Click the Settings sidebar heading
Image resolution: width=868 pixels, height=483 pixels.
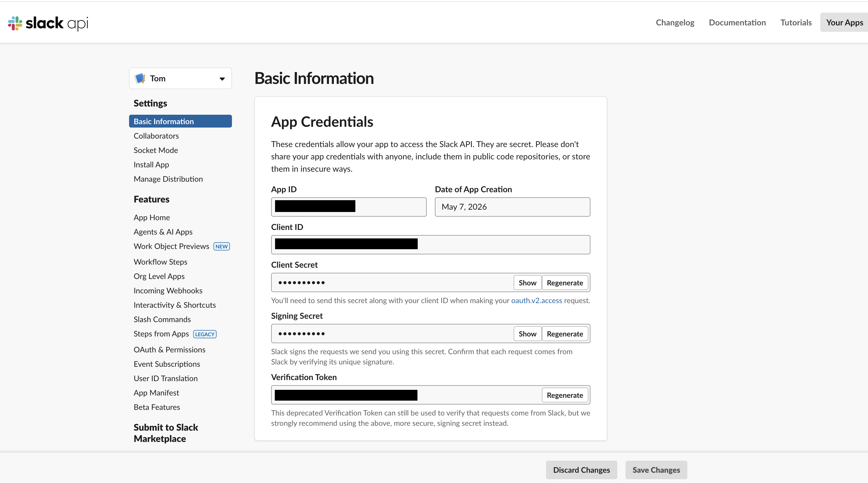150,103
